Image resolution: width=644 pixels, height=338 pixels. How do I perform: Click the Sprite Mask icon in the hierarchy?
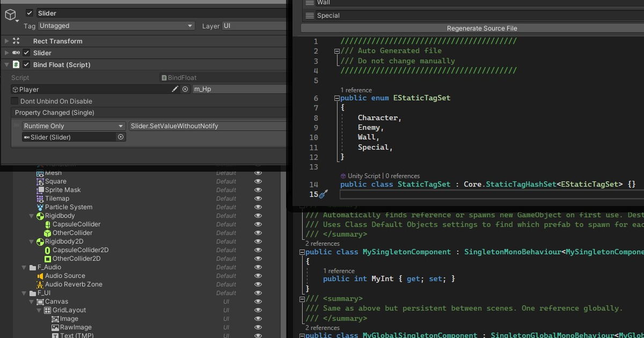(40, 190)
